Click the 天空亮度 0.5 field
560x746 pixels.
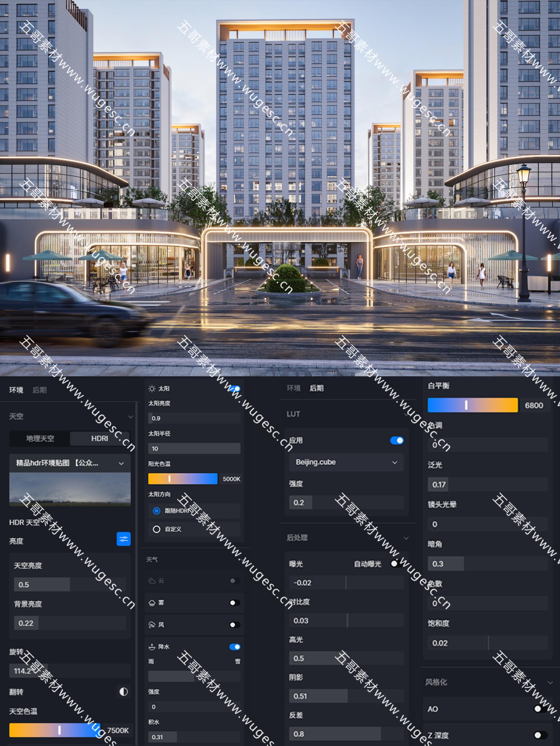coord(70,584)
